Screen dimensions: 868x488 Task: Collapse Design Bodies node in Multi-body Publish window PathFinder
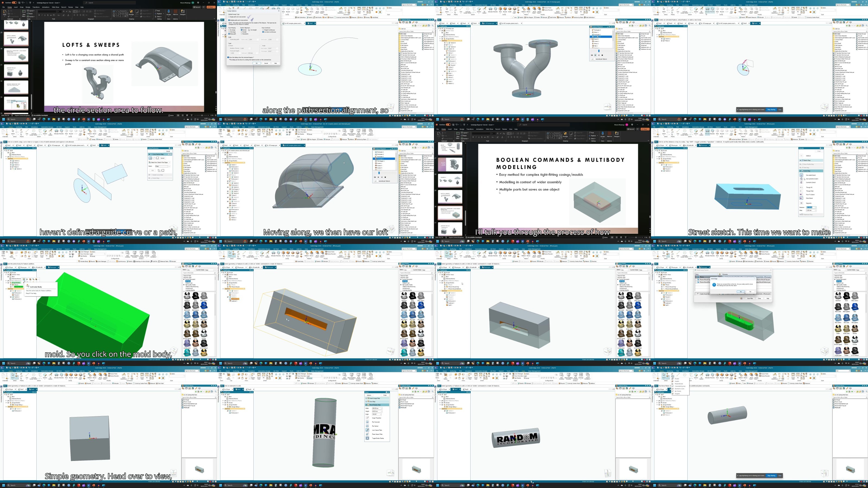(657, 283)
